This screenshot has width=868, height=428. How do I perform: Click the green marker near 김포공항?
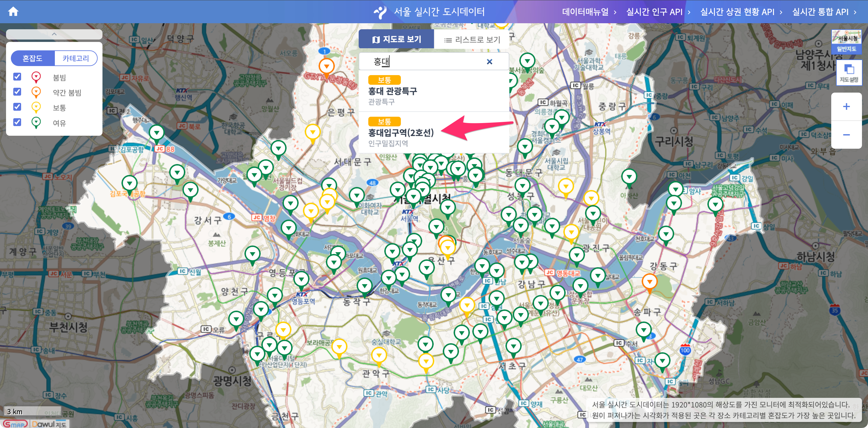click(157, 132)
